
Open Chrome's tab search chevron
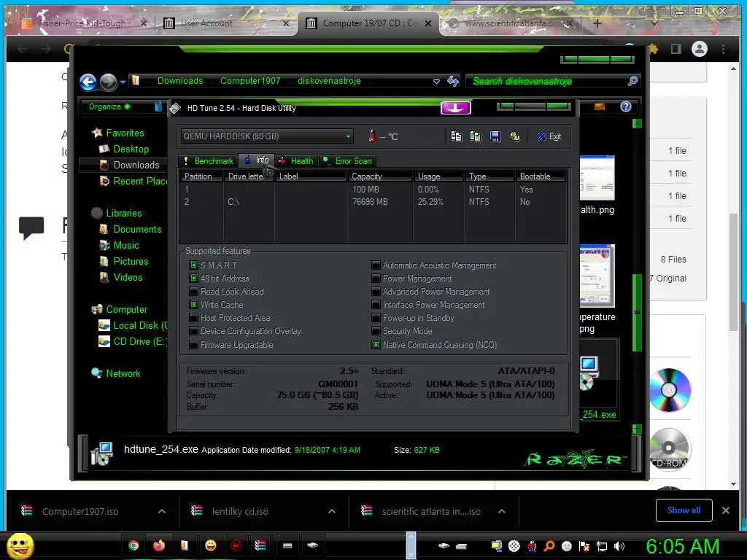coord(654,23)
